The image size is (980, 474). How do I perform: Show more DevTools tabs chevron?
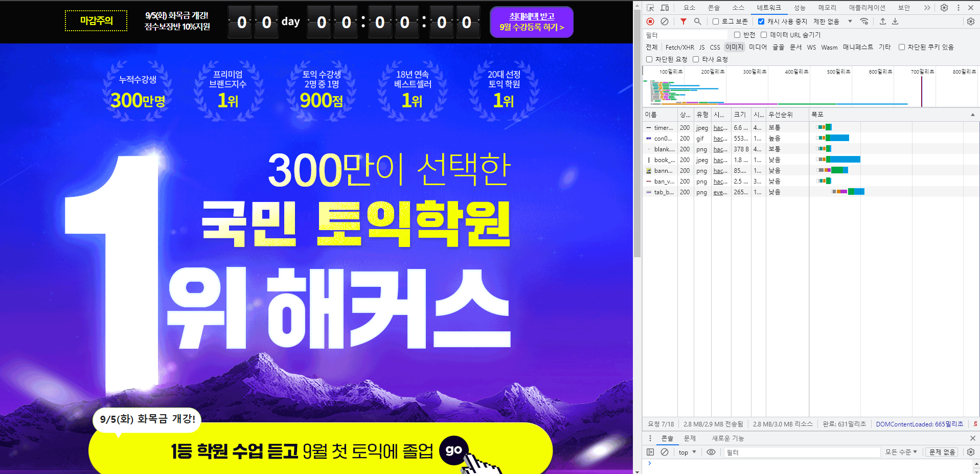(927, 8)
